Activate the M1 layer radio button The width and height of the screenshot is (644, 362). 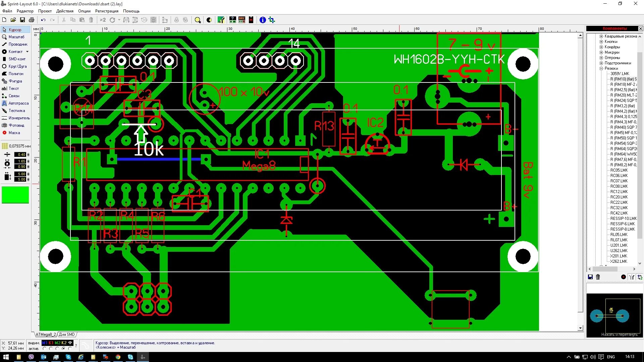[44, 349]
